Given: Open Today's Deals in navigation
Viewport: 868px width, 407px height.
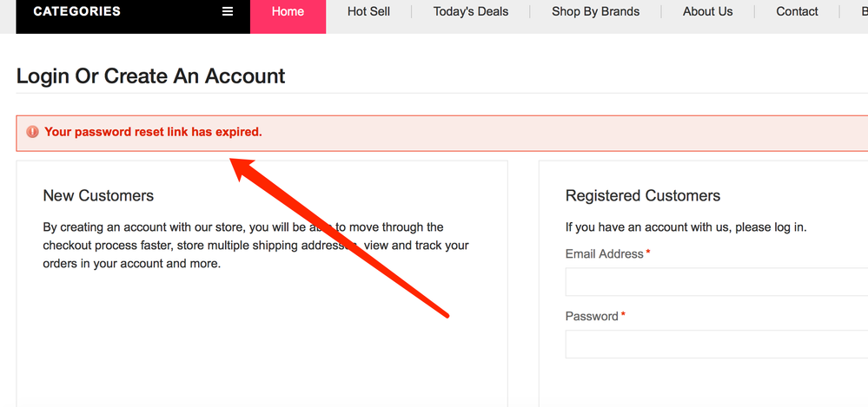Looking at the screenshot, I should click(x=471, y=12).
